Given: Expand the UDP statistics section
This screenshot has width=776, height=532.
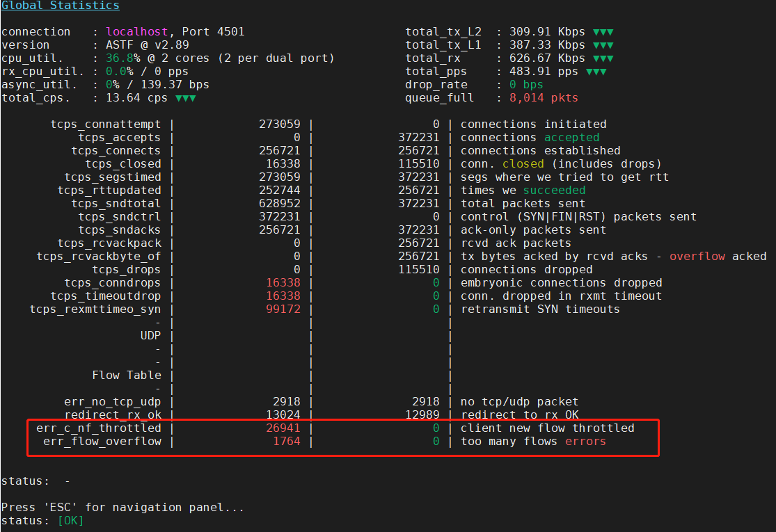Looking at the screenshot, I should coord(152,335).
